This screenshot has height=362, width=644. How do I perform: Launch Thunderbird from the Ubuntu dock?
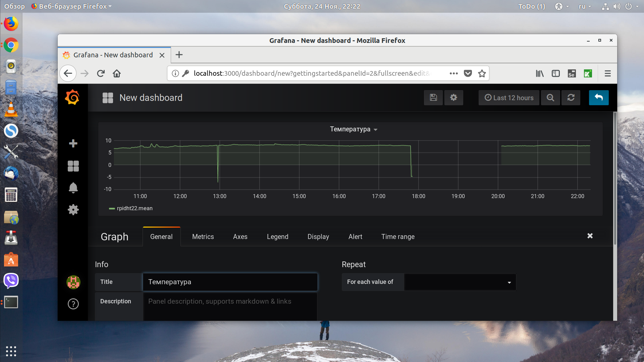(11, 174)
